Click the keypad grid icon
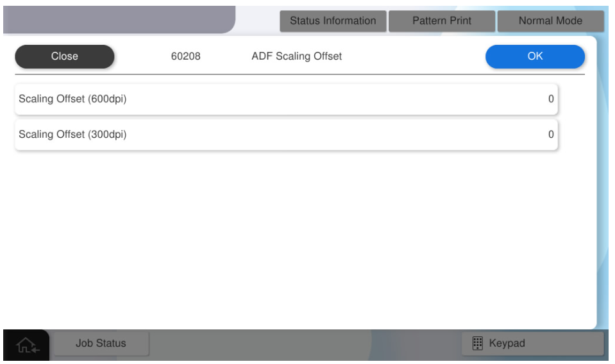 pyautogui.click(x=477, y=343)
